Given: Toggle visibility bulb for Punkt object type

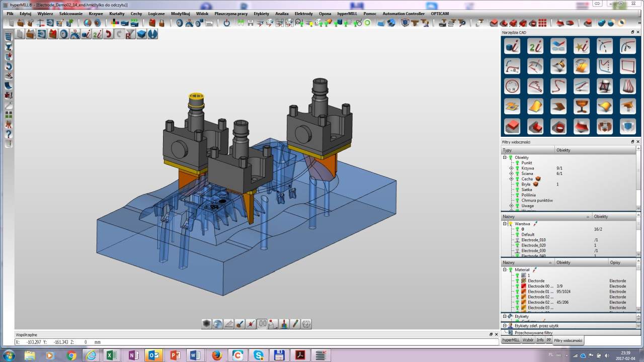Looking at the screenshot, I should point(517,163).
